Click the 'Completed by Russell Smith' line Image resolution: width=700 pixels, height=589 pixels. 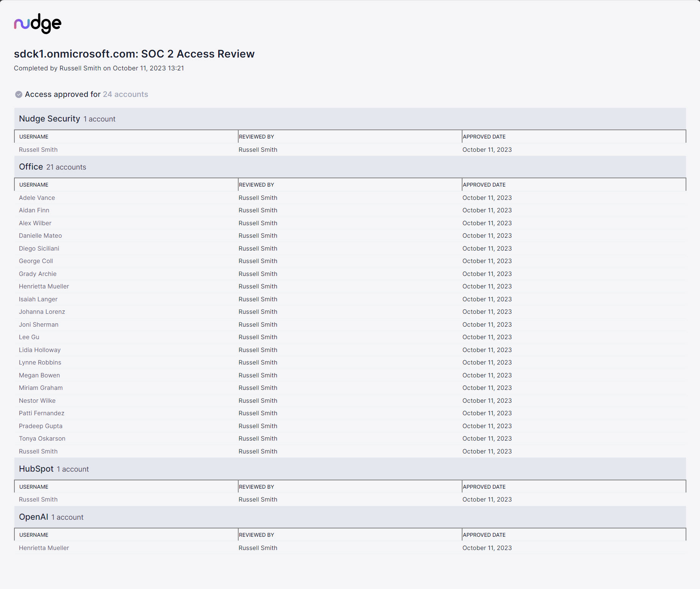pyautogui.click(x=99, y=68)
